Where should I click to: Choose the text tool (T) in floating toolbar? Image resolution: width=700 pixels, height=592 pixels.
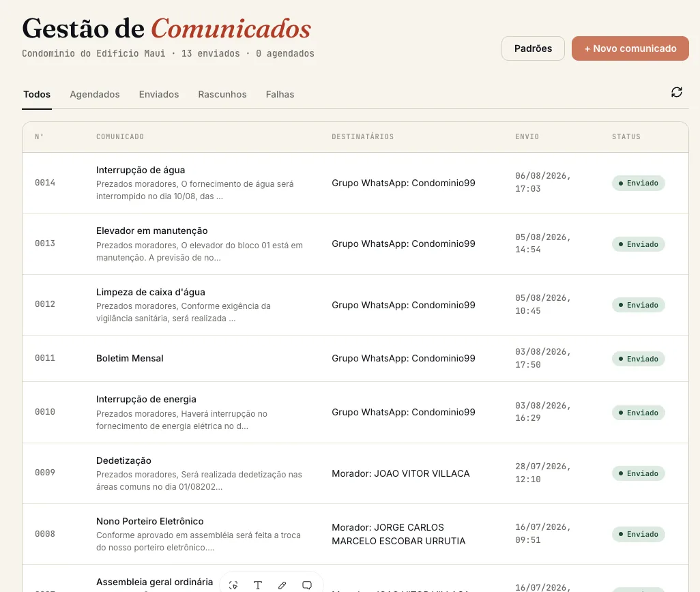(x=258, y=585)
